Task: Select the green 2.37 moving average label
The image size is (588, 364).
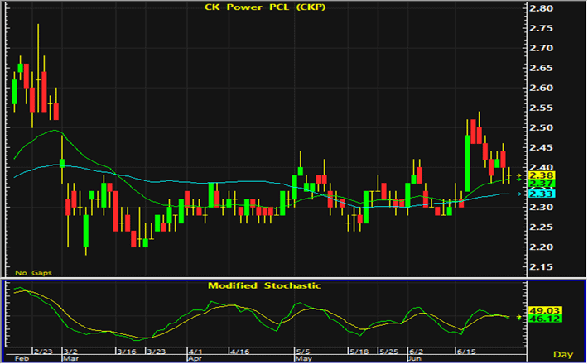Action: tap(541, 184)
